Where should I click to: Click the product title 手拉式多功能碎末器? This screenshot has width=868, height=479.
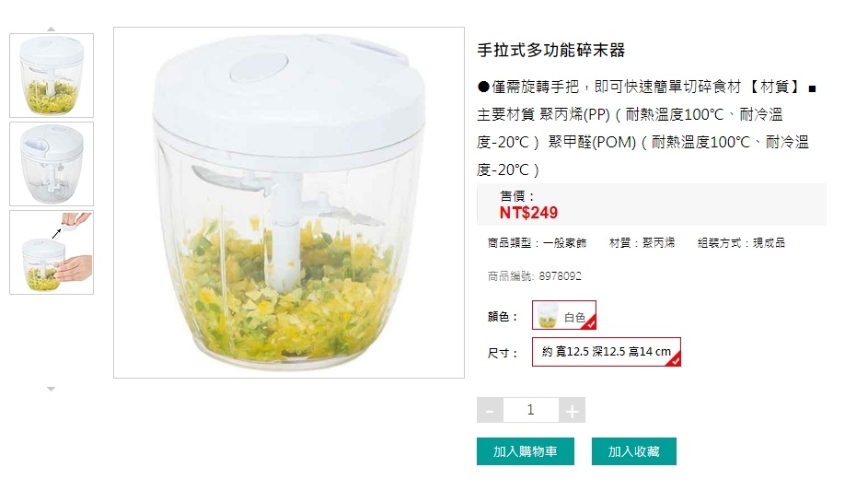[550, 51]
